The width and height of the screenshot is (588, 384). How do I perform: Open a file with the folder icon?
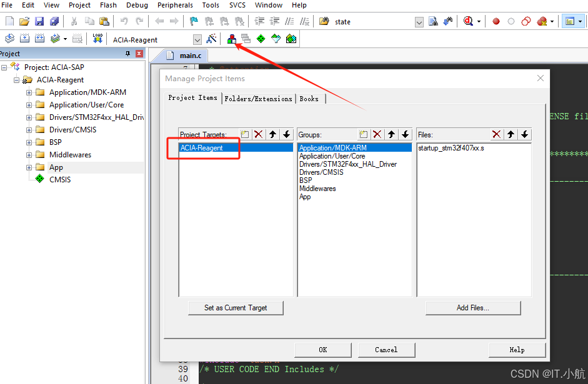[x=24, y=21]
